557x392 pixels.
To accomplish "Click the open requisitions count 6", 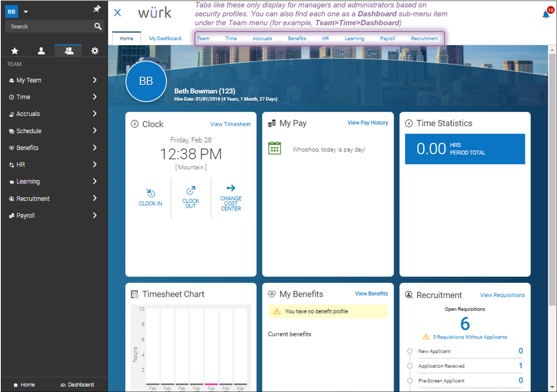I will (x=465, y=323).
